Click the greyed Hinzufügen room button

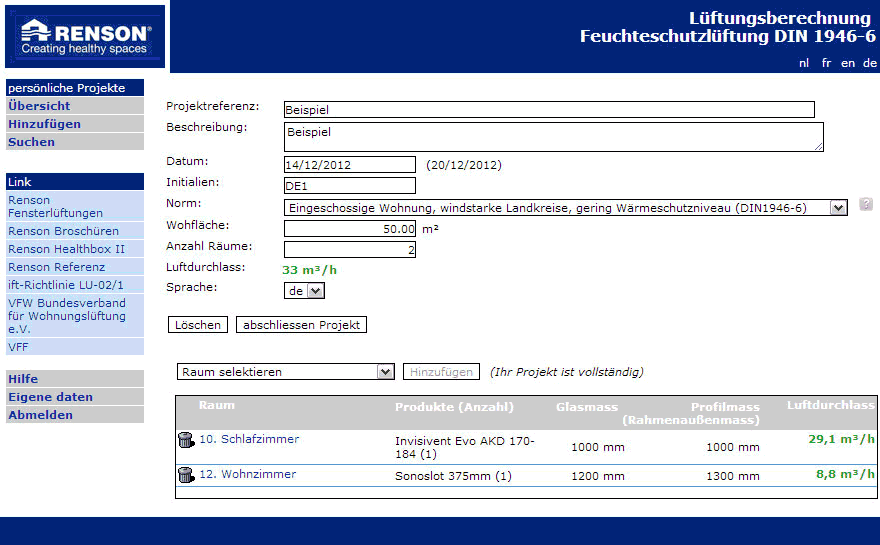click(x=441, y=372)
